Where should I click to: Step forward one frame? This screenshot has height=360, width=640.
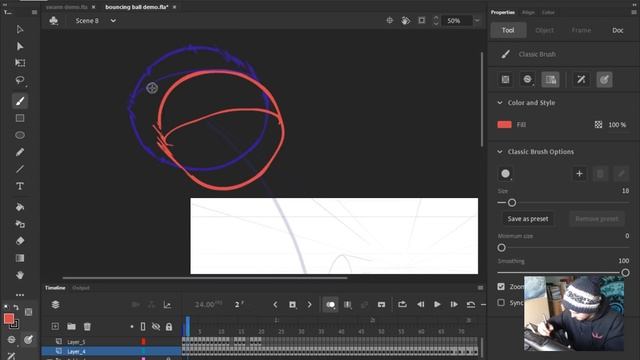pyautogui.click(x=454, y=304)
